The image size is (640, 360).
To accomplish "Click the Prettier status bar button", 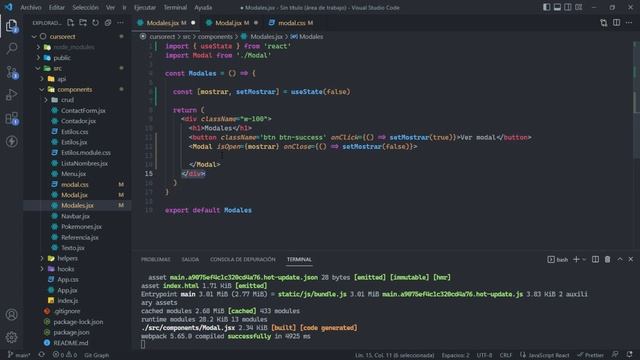I will coord(590,355).
